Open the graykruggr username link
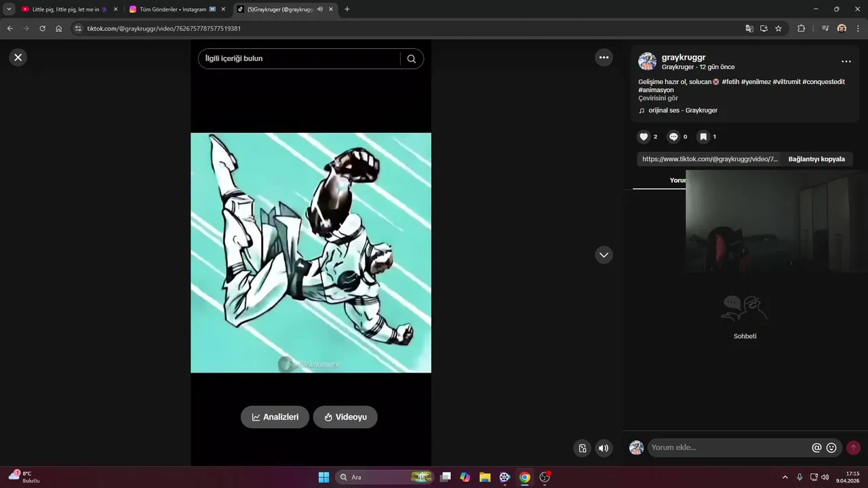The image size is (868, 488). point(684,58)
